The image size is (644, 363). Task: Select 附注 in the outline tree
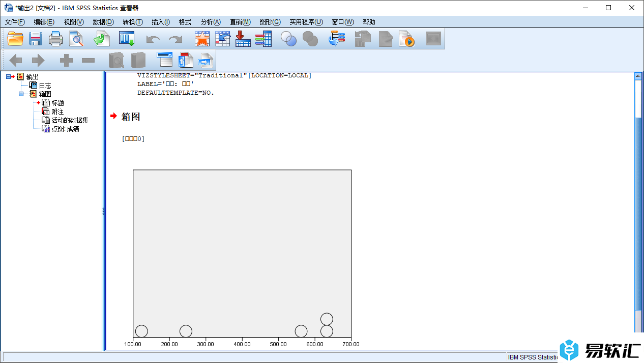tap(57, 111)
